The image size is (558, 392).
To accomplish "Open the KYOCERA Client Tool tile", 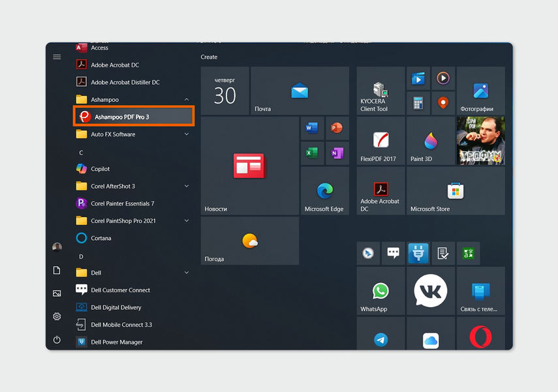I will click(380, 91).
